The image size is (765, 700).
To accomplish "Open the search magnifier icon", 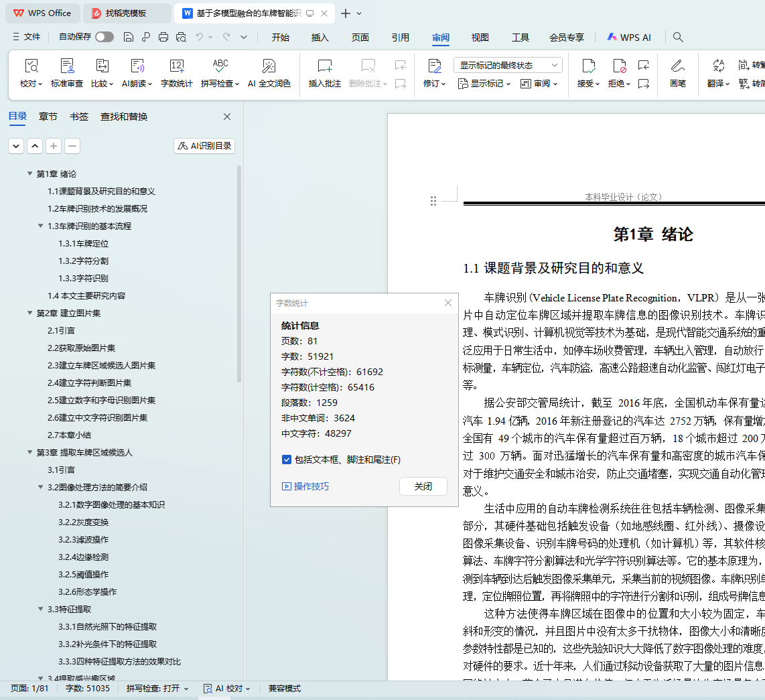I will pos(678,37).
